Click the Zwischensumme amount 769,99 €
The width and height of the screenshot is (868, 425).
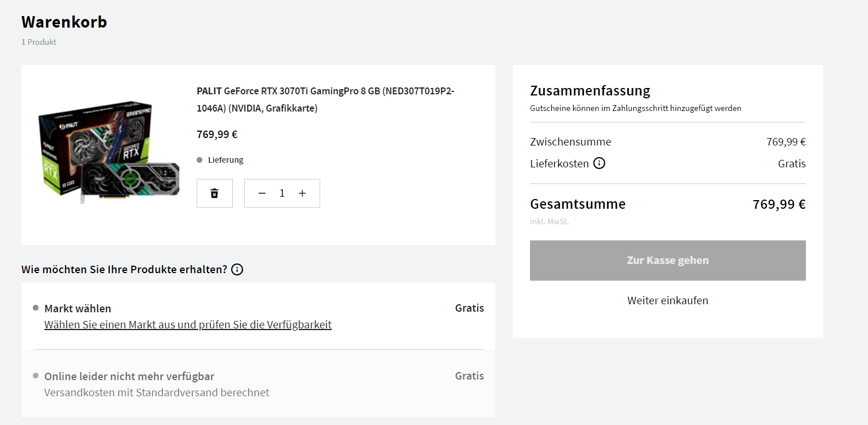[x=786, y=141]
